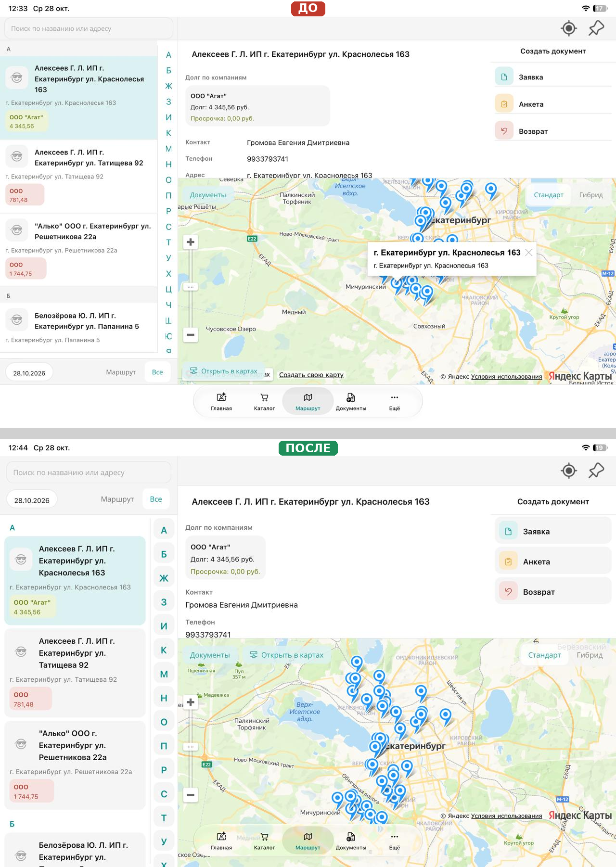Focus the search field on ДО screen
Viewport: 616px width, 867px height.
(x=89, y=28)
